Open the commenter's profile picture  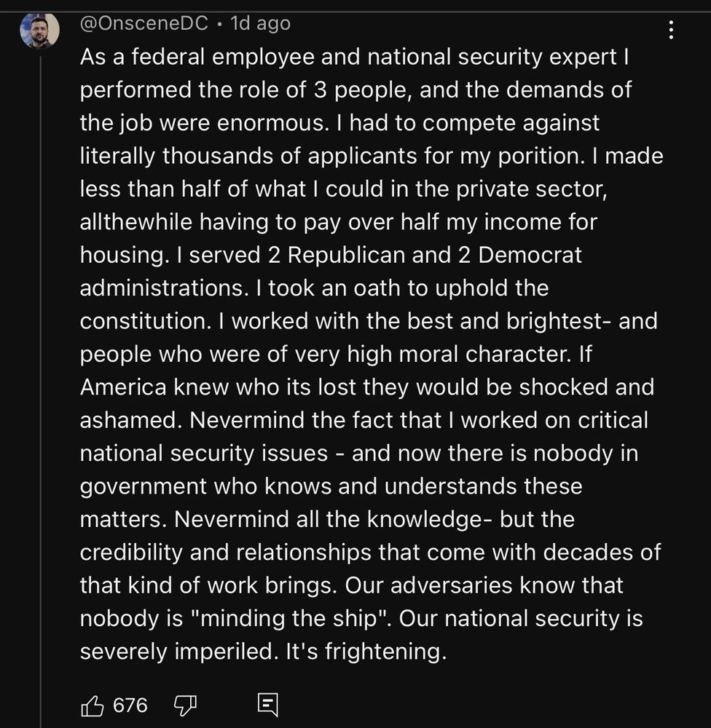point(39,30)
